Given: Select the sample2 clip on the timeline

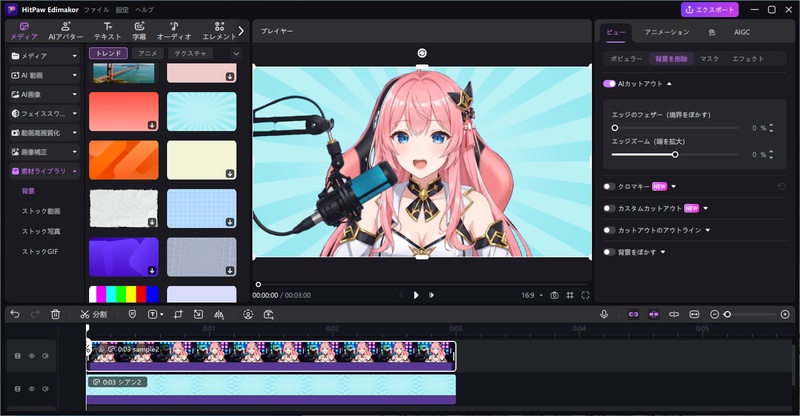Looking at the screenshot, I should click(x=271, y=356).
